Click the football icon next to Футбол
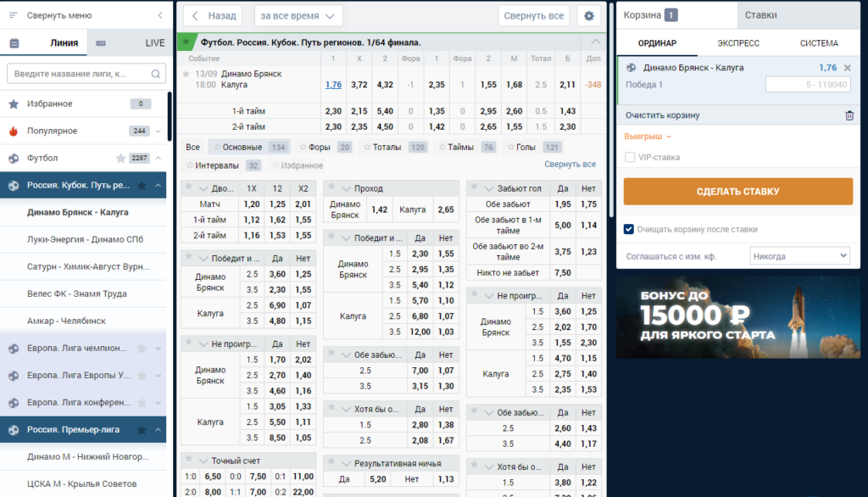Screen dimensions: 868x497 click(x=14, y=158)
